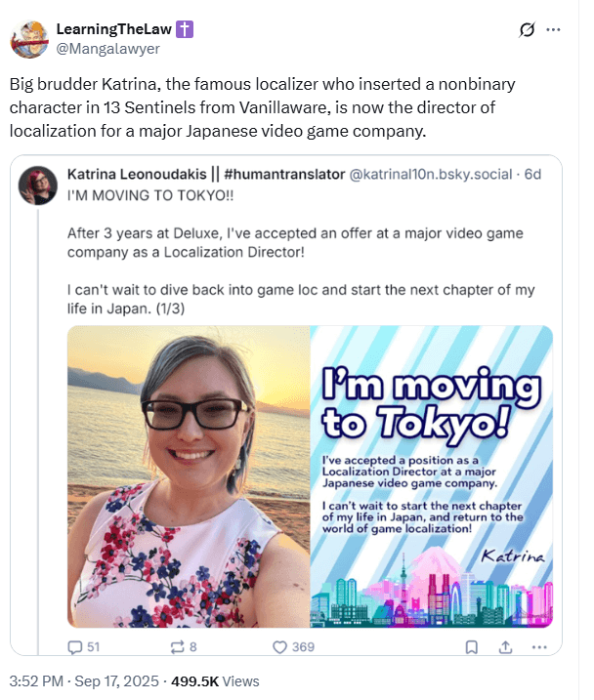This screenshot has width=594, height=700.
Task: Click the 6d timestamp on quoted post
Action: point(532,174)
